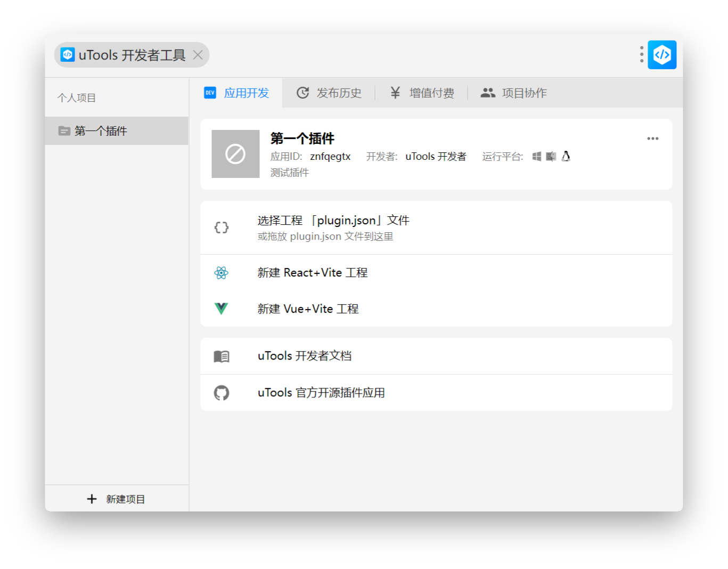Click the gray plugin placeholder thumbnail

click(235, 153)
